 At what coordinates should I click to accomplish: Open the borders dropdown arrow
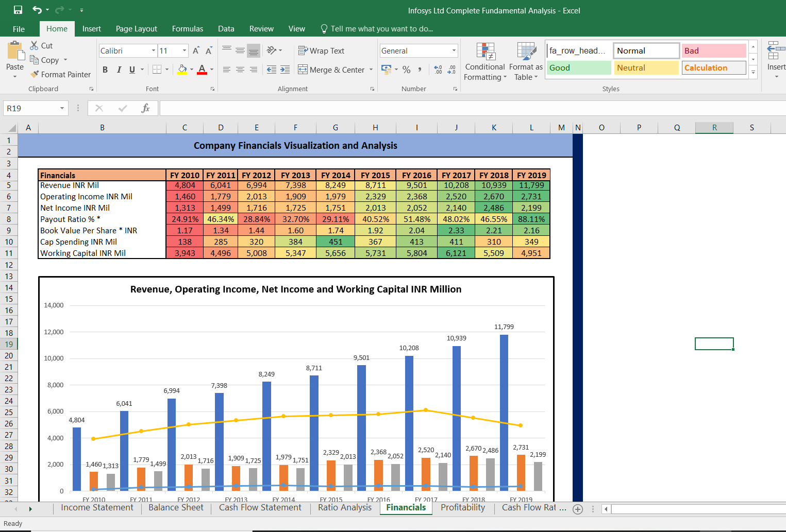coord(167,70)
